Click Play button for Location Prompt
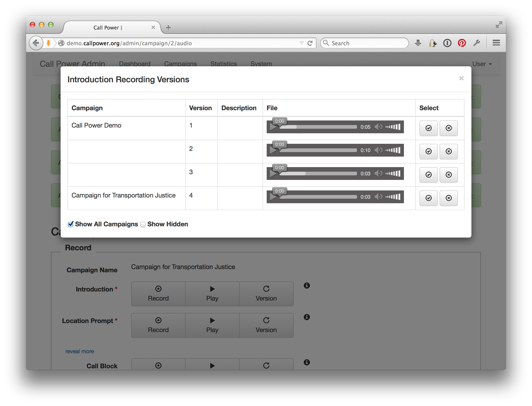This screenshot has height=406, width=532. pos(212,325)
